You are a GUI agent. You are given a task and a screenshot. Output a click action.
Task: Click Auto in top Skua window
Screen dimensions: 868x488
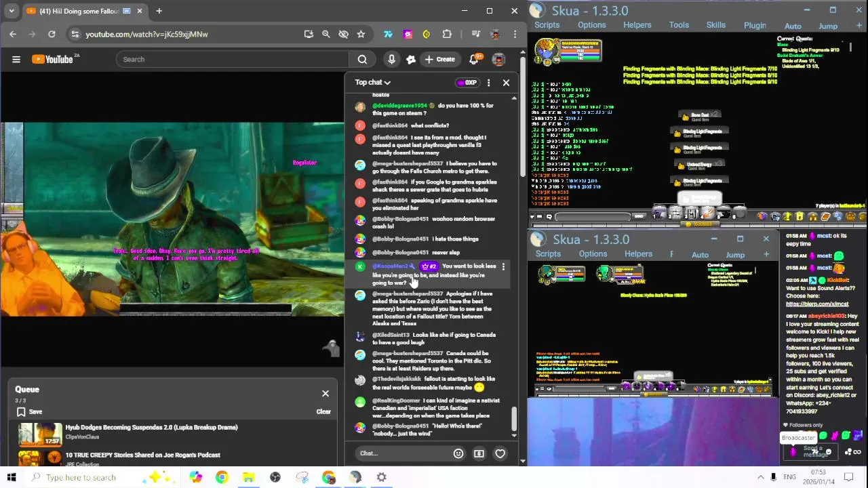793,26
